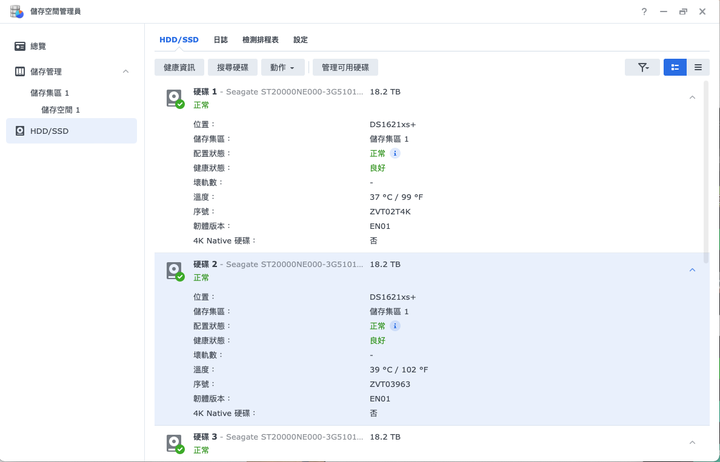
Task: Collapse the 儲存管理 sidebar section
Action: click(x=126, y=71)
